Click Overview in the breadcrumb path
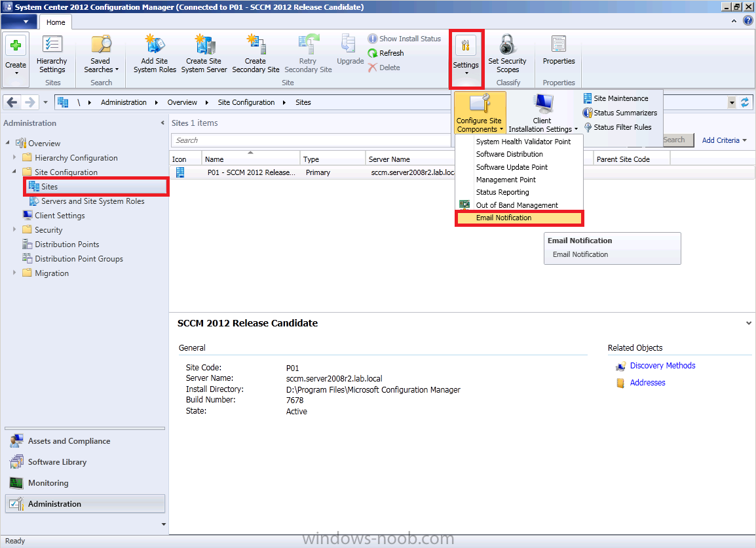The image size is (756, 548). point(182,102)
